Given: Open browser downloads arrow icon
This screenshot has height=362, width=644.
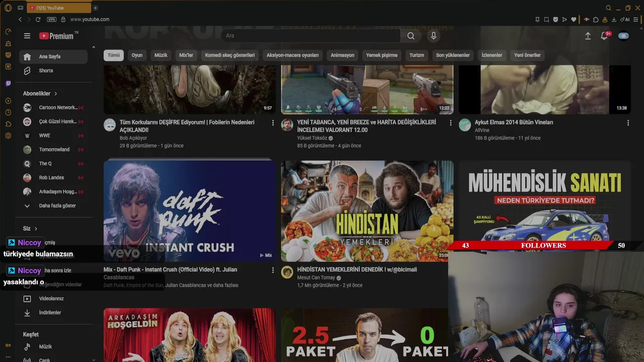Looking at the screenshot, I should 614,19.
